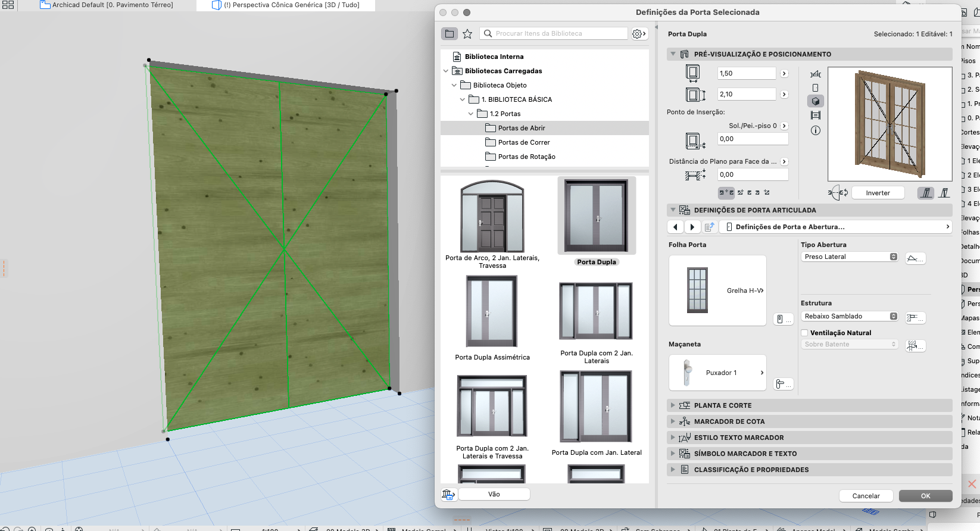Select 3D cube preview icon
The width and height of the screenshot is (980, 531).
tap(816, 101)
